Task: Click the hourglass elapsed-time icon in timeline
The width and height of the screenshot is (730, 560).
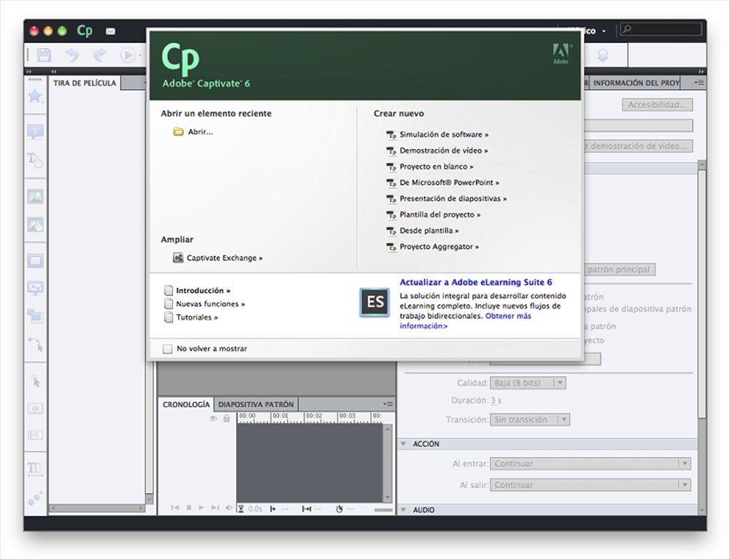Action: pos(241,509)
